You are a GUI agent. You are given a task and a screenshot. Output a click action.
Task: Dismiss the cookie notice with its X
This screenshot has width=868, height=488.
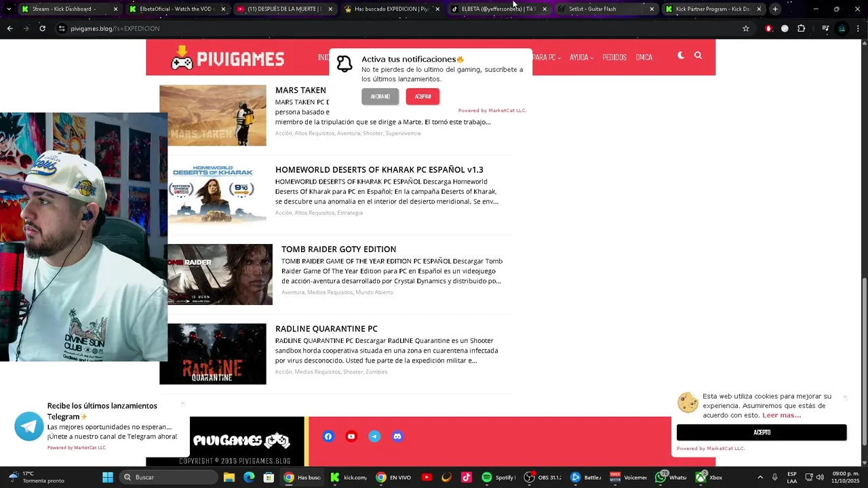[x=845, y=397]
